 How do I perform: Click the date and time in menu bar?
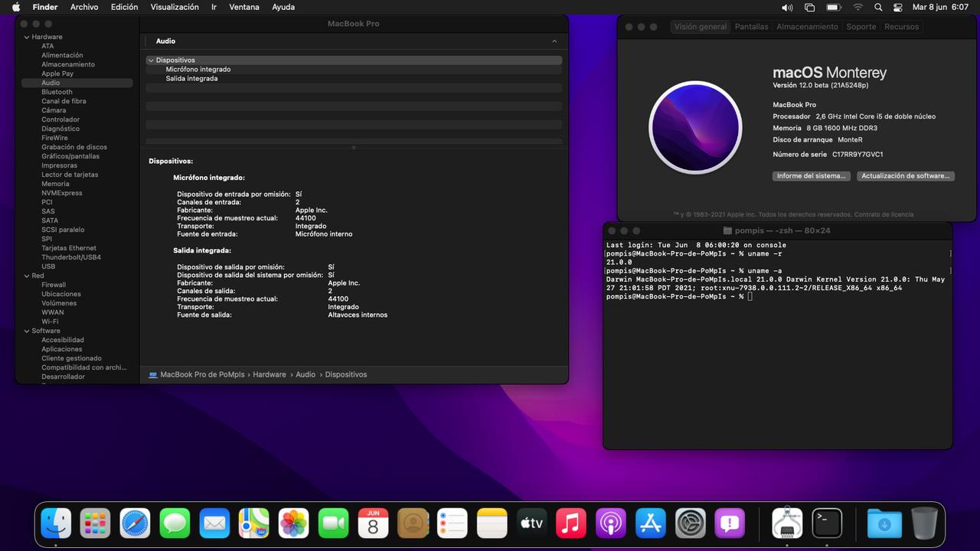[x=941, y=7]
